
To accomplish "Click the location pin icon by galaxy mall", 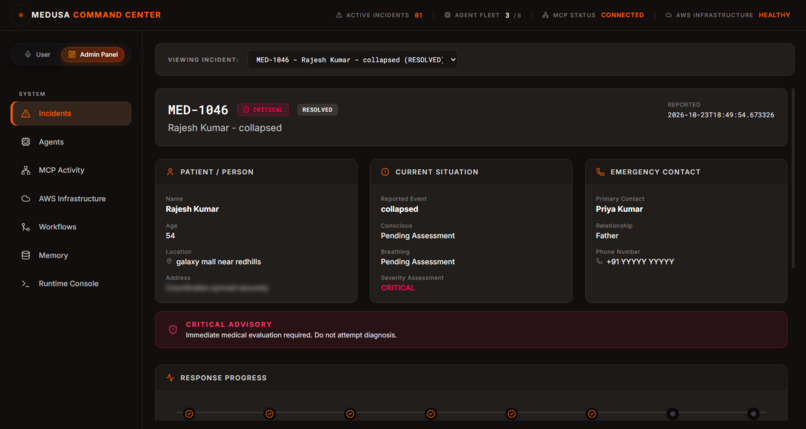I will click(x=169, y=262).
